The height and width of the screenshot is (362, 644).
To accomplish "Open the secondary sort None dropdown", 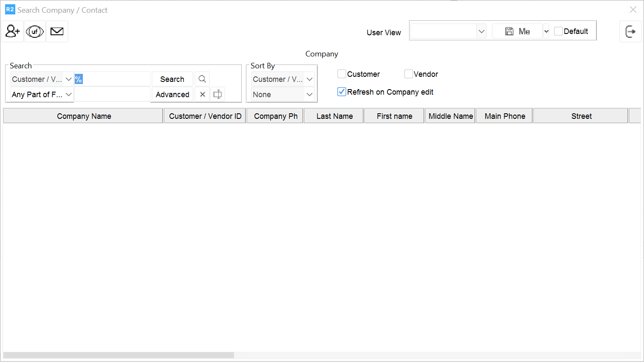I will pos(282,94).
